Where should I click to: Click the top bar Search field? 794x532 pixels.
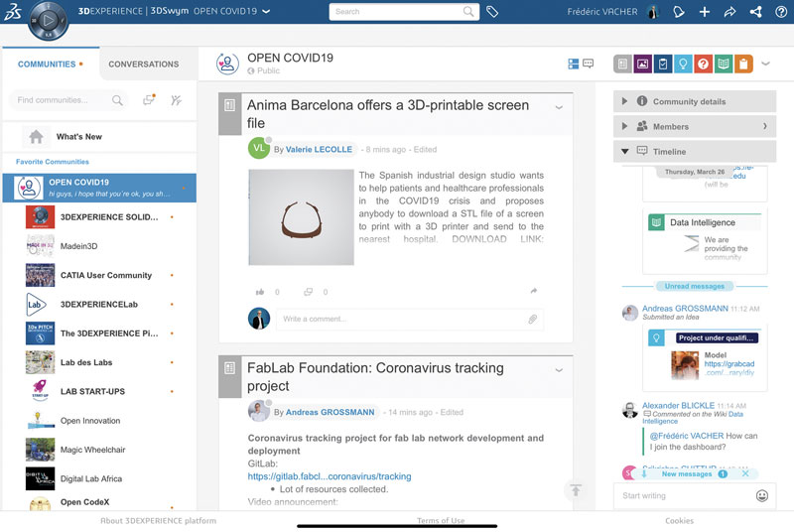click(404, 12)
